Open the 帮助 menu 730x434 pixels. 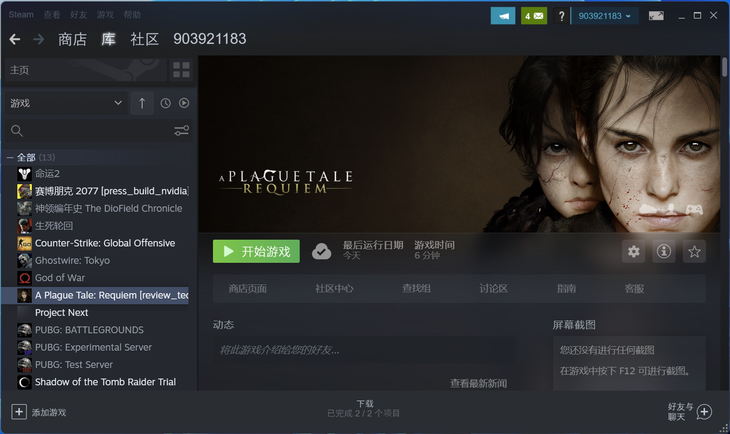[x=132, y=15]
